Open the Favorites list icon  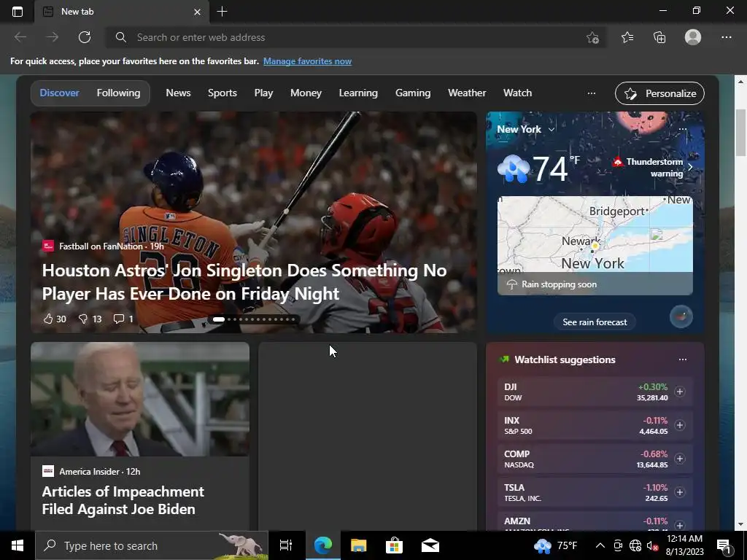(x=627, y=37)
